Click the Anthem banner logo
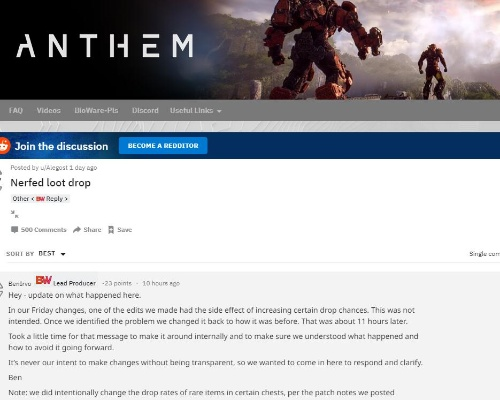Viewport: 500px width, 400px height. 105,46
